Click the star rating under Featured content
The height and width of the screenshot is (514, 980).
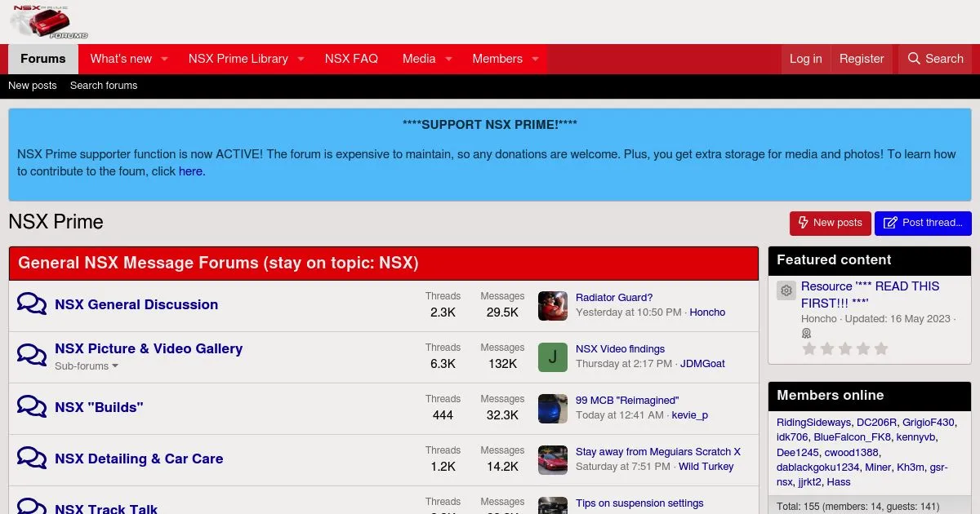pos(844,349)
